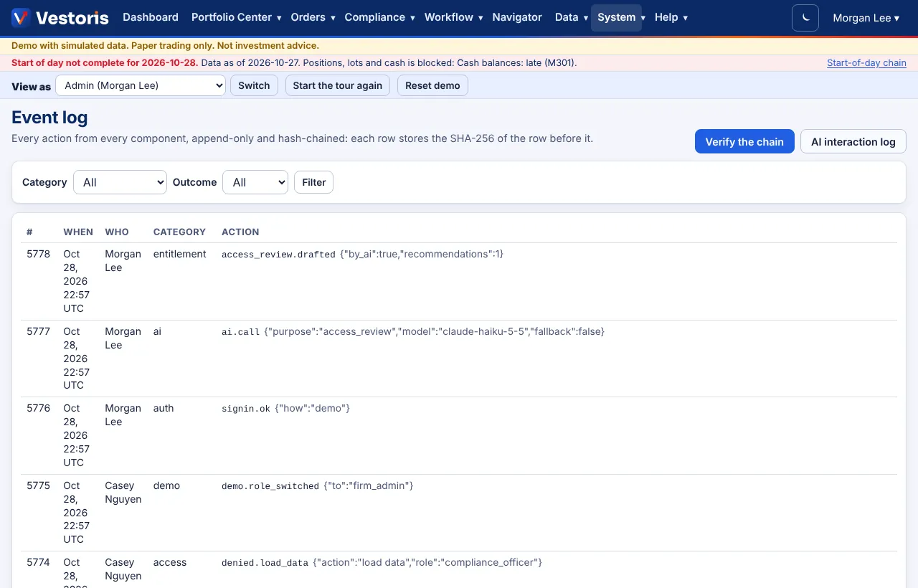
Task: Click the ai.call action entry
Action: coord(240,331)
